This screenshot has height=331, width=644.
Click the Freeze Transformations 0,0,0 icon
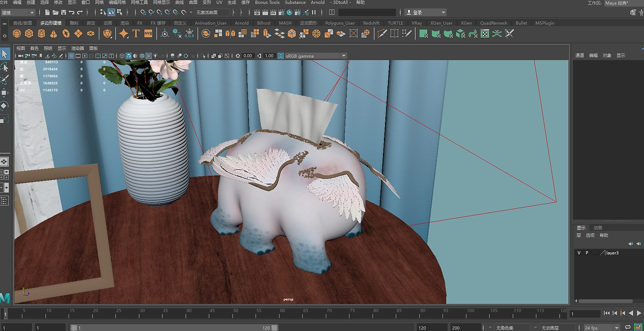[x=189, y=34]
